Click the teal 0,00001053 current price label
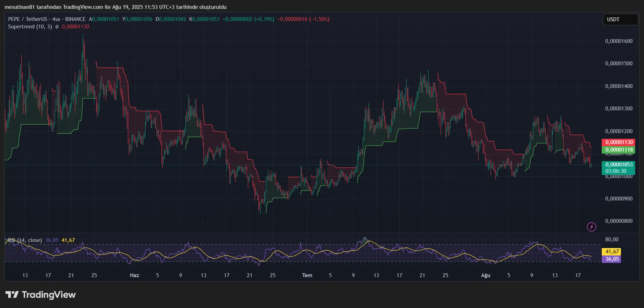 tap(619, 165)
